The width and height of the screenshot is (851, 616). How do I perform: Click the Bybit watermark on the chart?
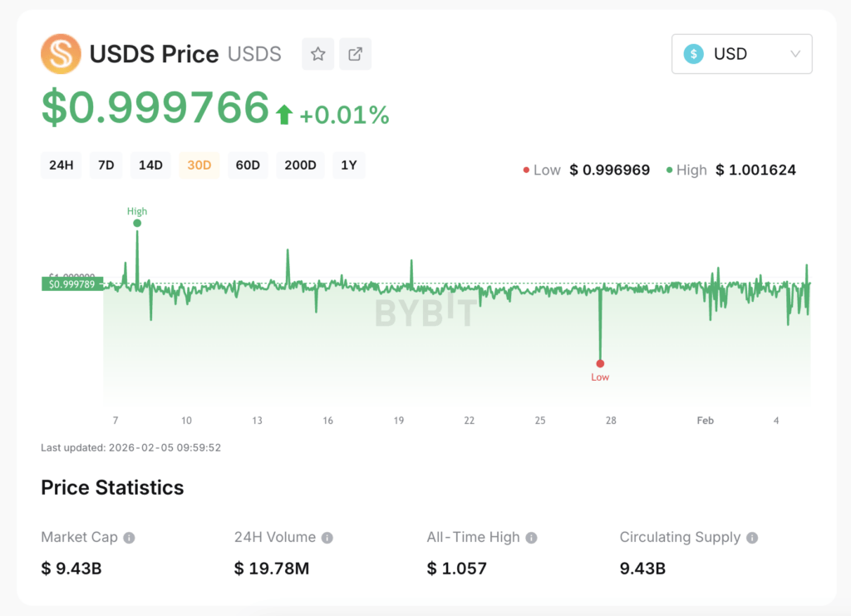pyautogui.click(x=423, y=314)
